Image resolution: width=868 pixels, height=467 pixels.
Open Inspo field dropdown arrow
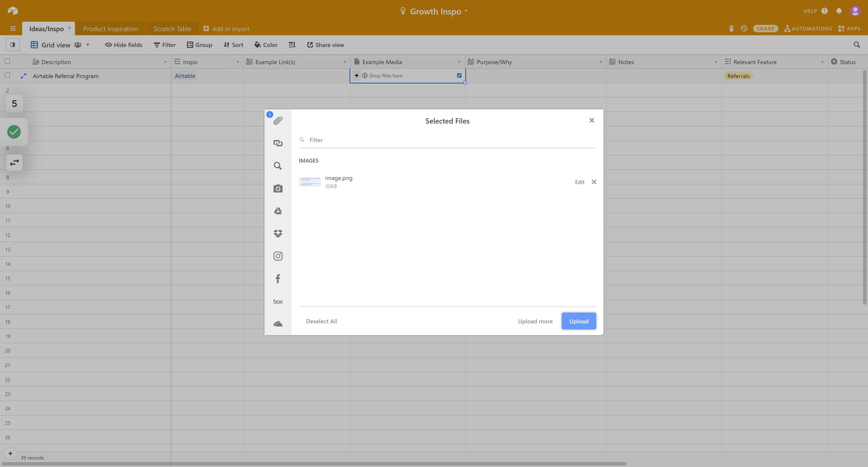tap(238, 62)
